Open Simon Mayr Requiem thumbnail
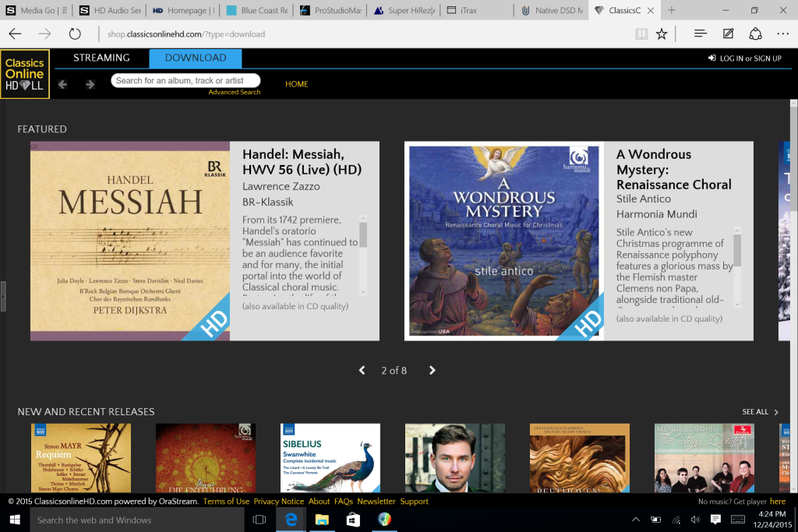This screenshot has height=532, width=798. click(81, 458)
